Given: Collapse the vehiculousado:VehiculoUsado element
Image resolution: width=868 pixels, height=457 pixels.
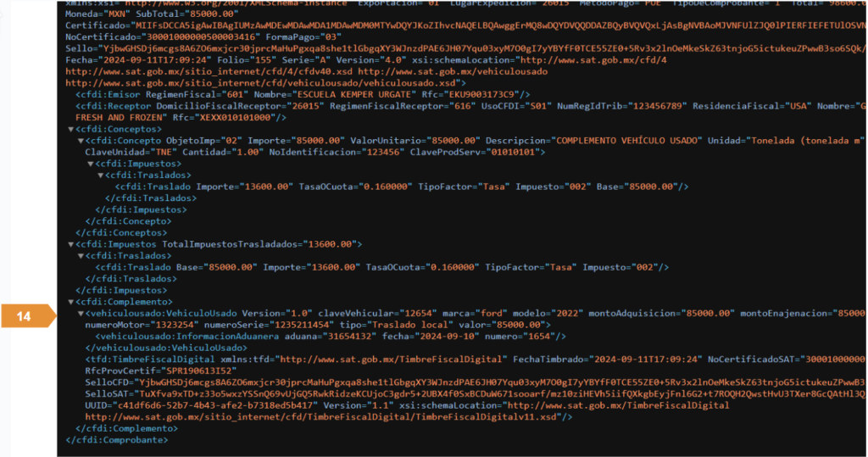Looking at the screenshot, I should pyautogui.click(x=80, y=313).
